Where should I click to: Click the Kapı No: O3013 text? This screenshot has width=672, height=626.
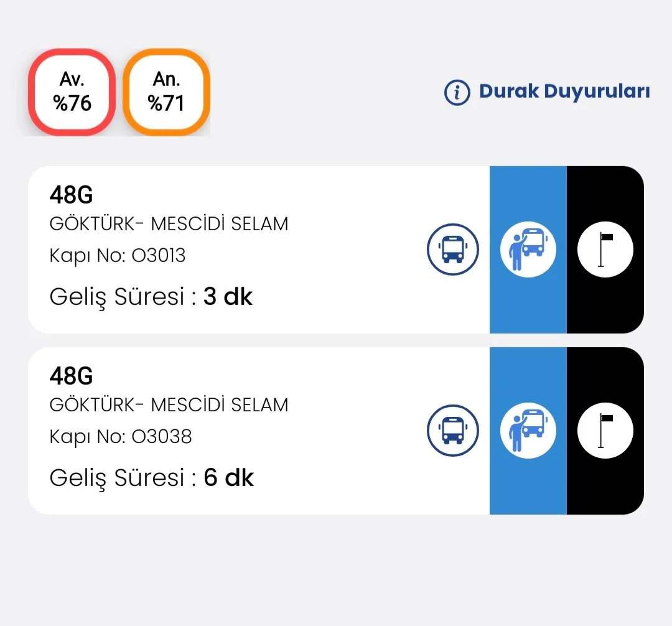coord(118,256)
